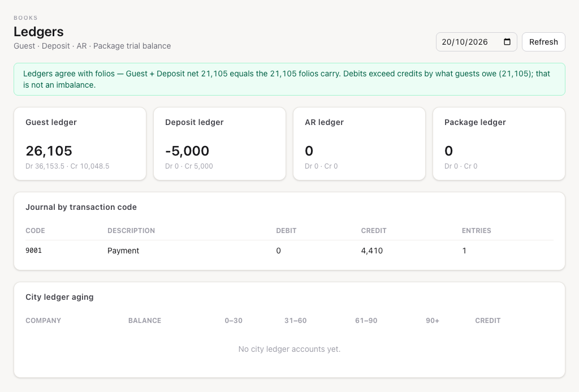Click the City ledger CREDIT column header

coord(488,321)
